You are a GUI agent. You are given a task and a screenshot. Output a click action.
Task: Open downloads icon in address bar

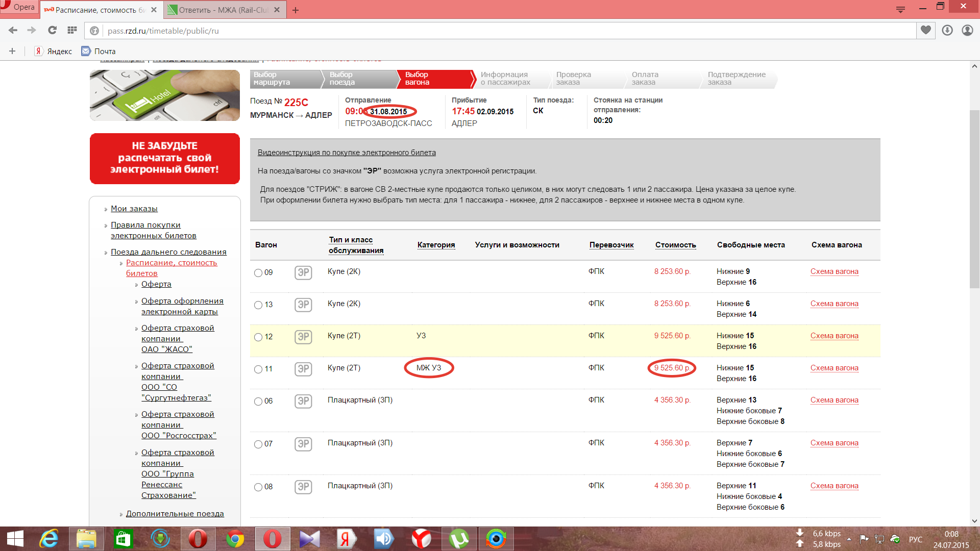(x=947, y=31)
